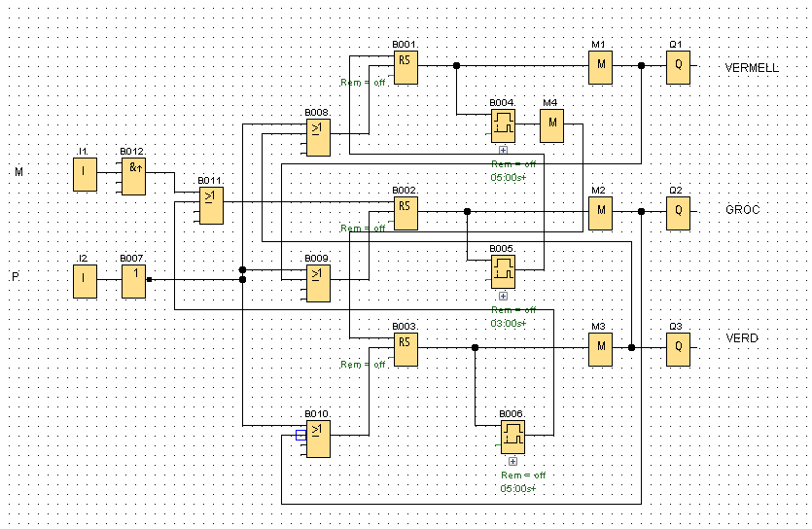This screenshot has width=812, height=529.
Task: Select the M2 flag block
Action: (x=600, y=212)
